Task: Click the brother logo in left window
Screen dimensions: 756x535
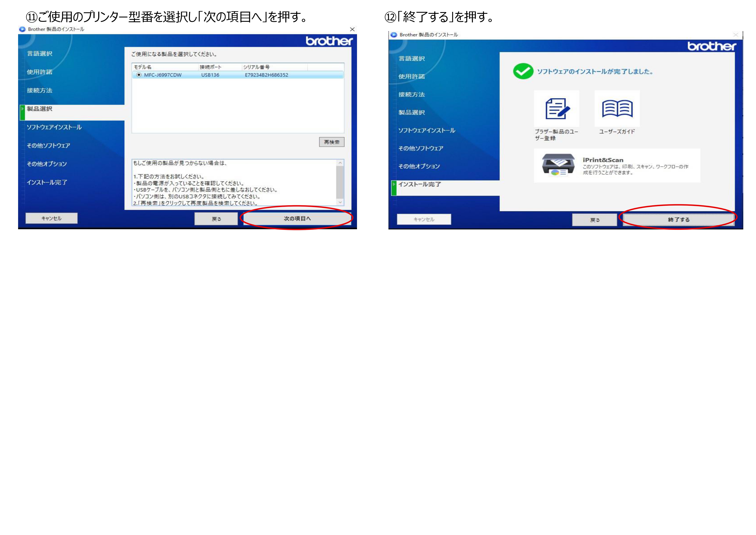Action: coord(329,41)
